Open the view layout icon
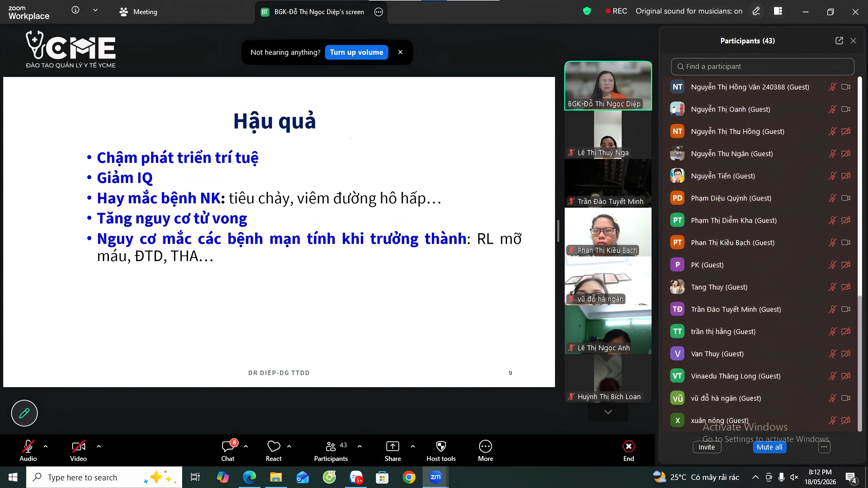Image resolution: width=868 pixels, height=488 pixels. (778, 11)
